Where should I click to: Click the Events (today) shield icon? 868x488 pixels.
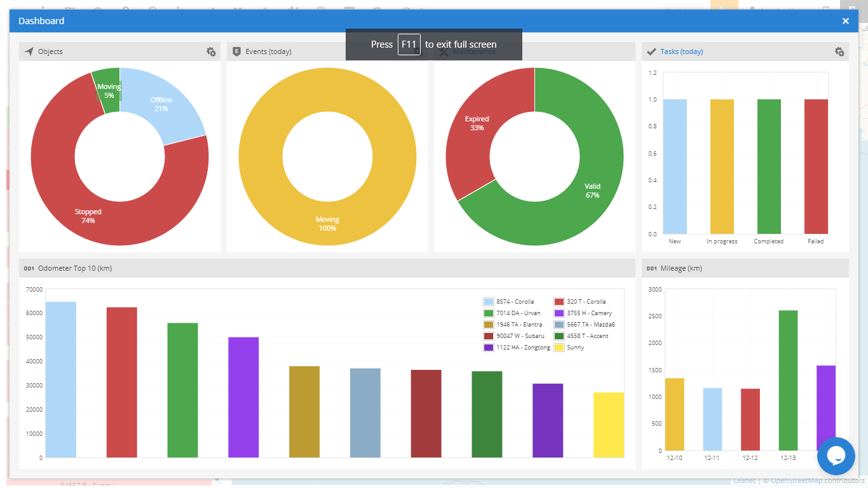point(236,51)
